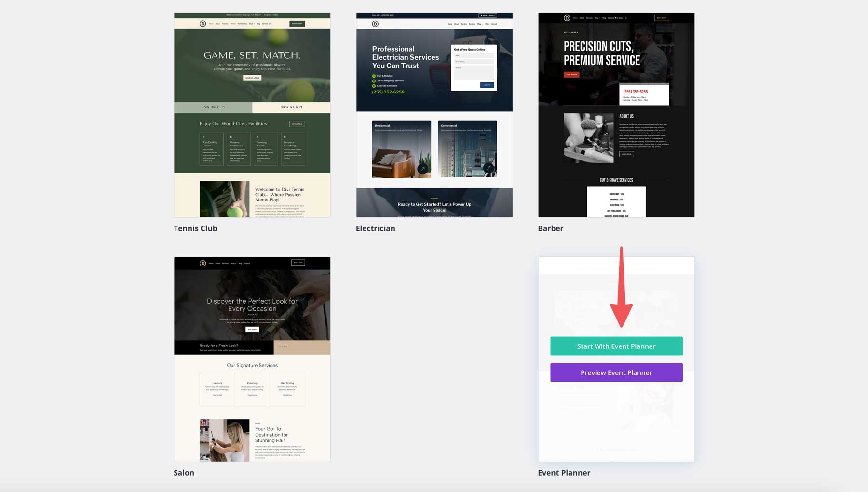Switch to the Join The Club tab

(x=214, y=107)
